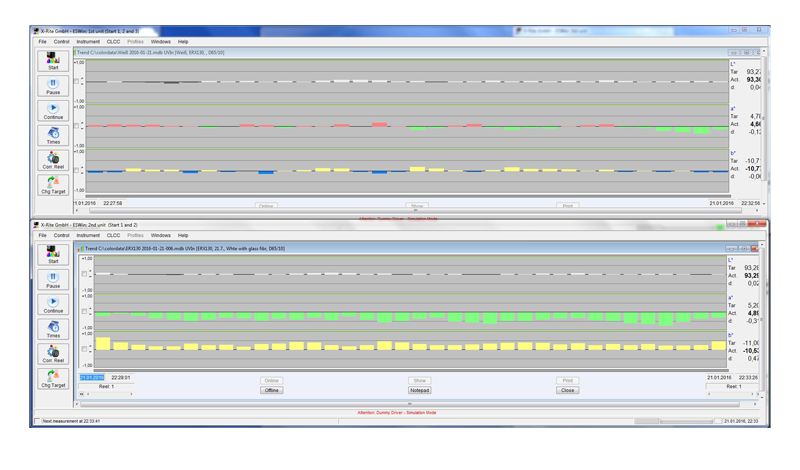Open Windows menu in 1st unit window
The height and width of the screenshot is (470, 800).
click(161, 42)
